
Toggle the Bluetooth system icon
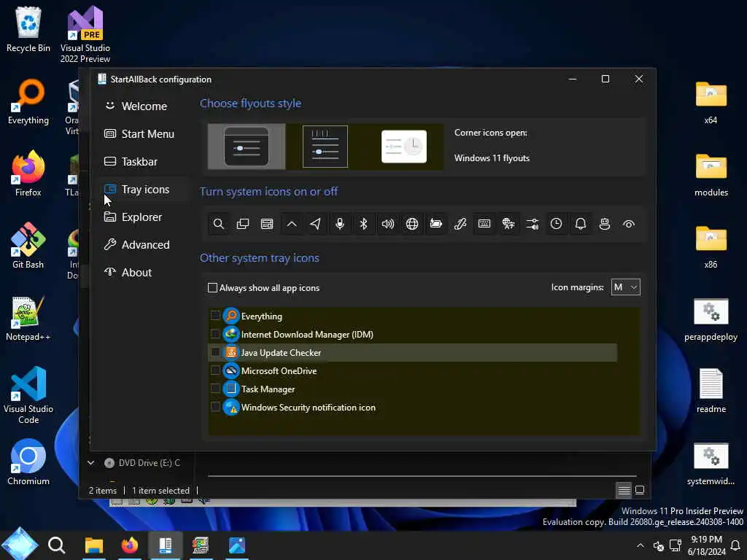coord(363,224)
